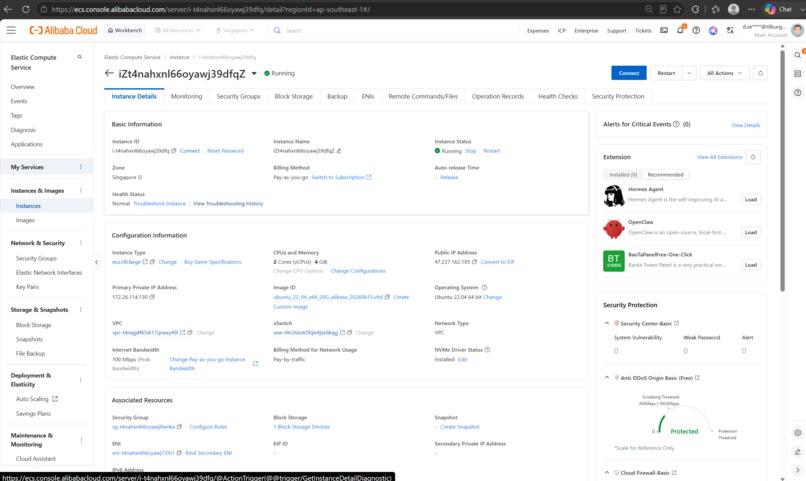Show Operating System help tooltip
Screen dimensions: 806x481
click(484, 287)
